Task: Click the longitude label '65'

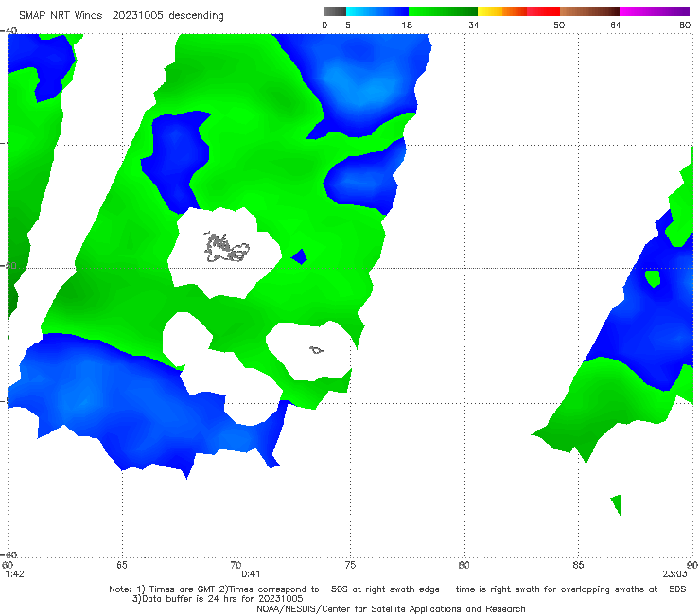Action: click(x=122, y=565)
